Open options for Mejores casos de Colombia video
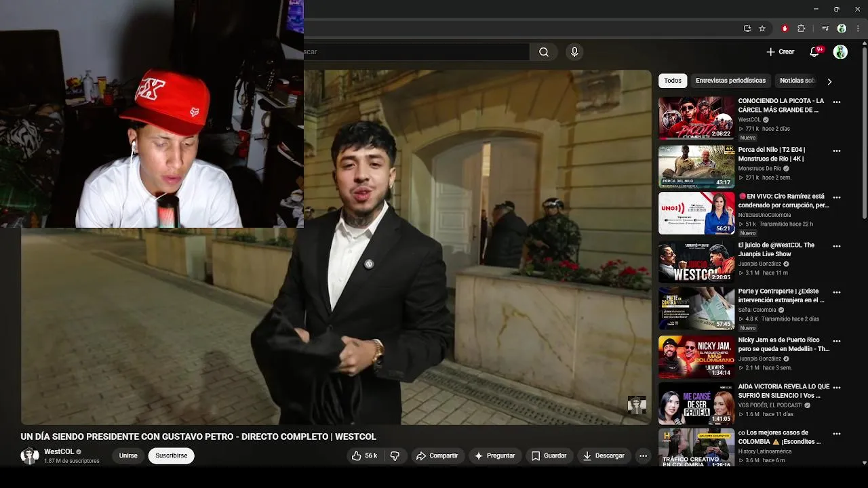The height and width of the screenshot is (488, 868). 837,434
